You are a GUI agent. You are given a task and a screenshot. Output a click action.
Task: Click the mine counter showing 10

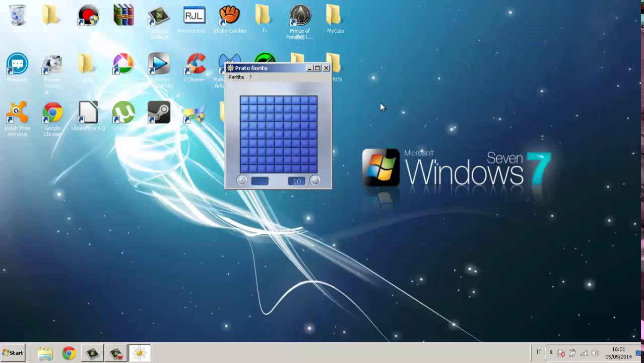click(297, 181)
